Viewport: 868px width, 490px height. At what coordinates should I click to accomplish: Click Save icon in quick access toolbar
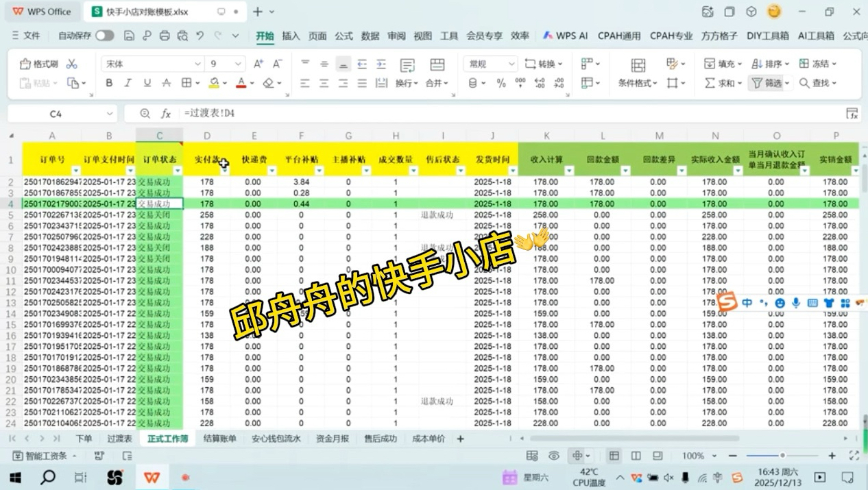click(x=129, y=36)
